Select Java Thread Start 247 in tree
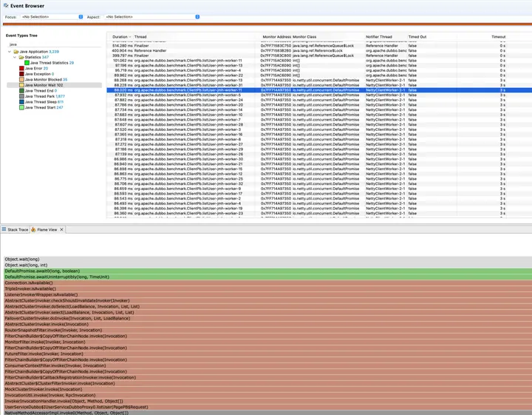Screen dimensions: 532x415 point(44,107)
